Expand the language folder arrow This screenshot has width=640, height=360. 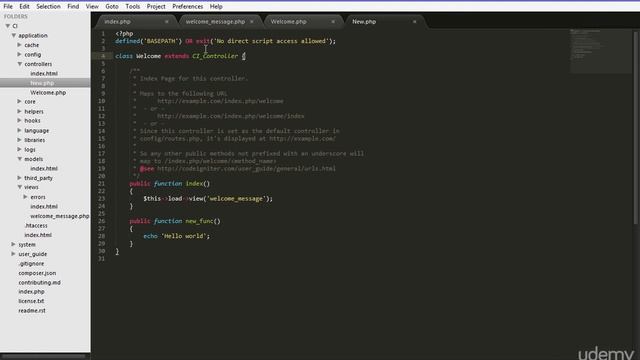19,130
